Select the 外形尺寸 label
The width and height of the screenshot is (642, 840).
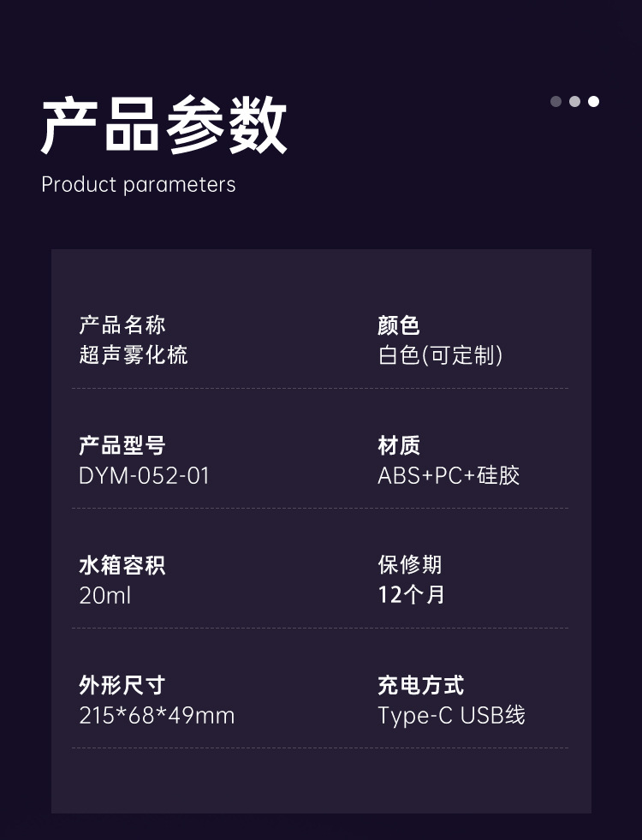click(x=122, y=685)
